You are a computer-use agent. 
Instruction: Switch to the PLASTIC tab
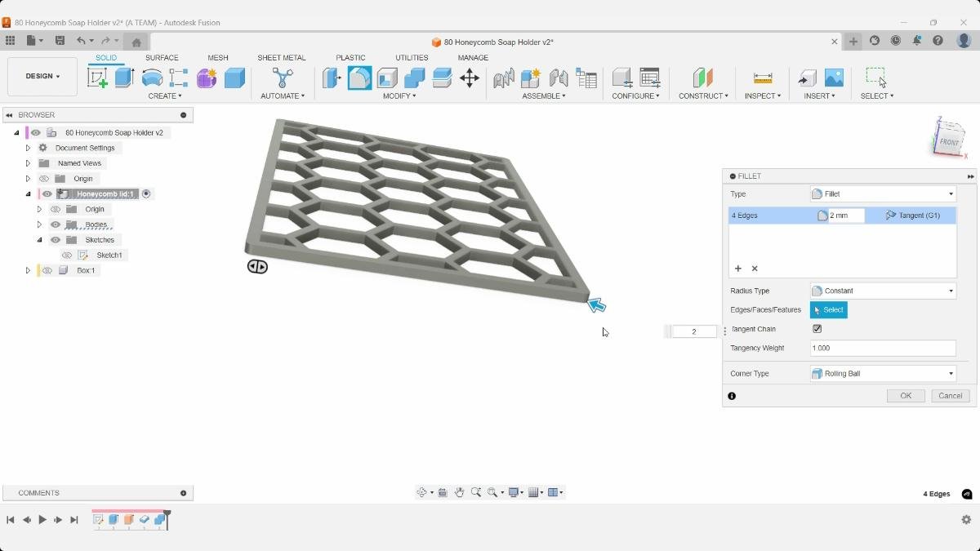350,58
